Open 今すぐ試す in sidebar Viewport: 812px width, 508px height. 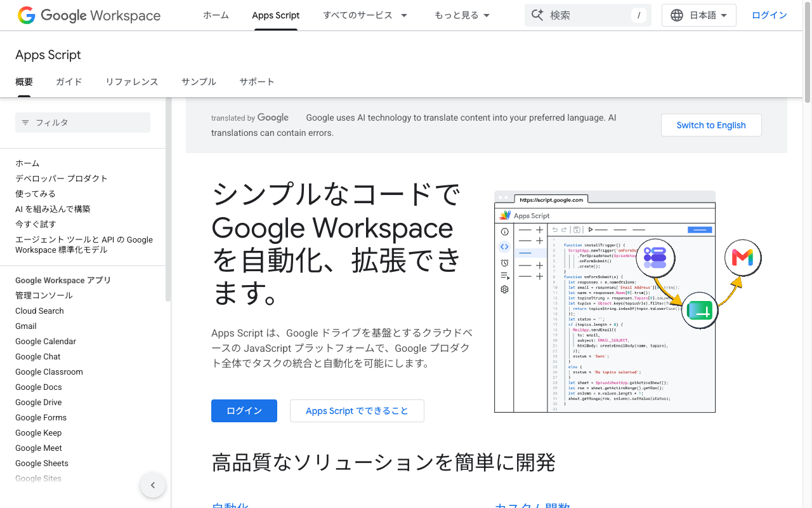point(36,224)
